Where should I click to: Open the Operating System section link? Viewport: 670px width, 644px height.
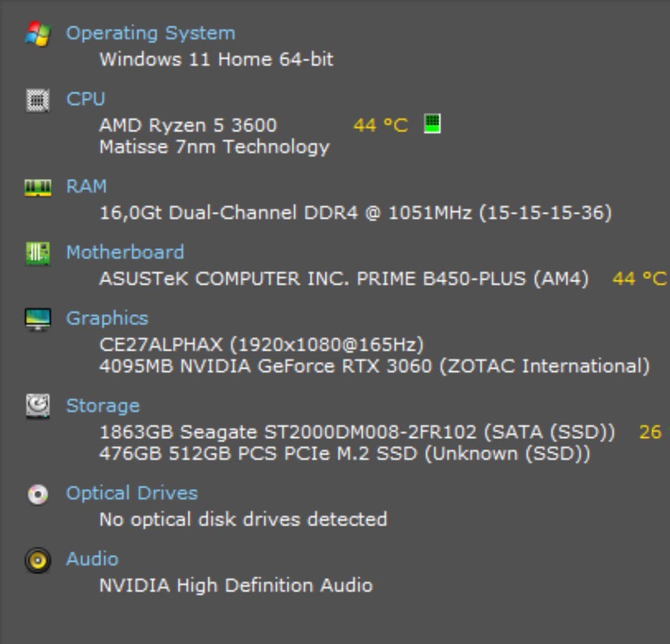(x=150, y=33)
